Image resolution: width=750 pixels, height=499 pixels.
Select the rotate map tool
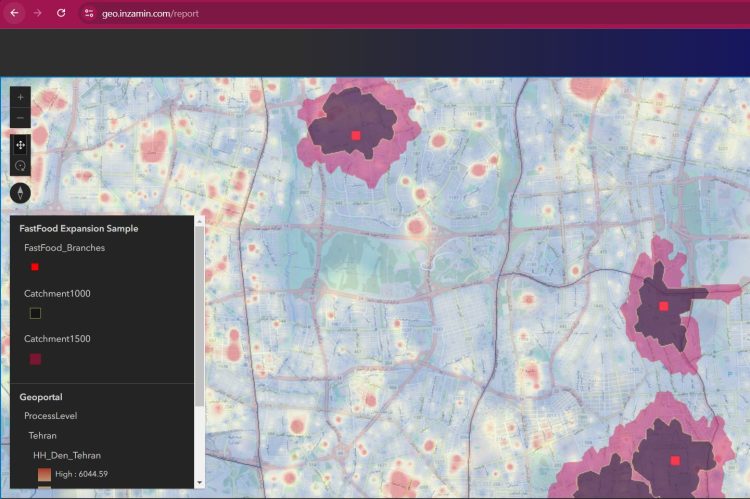(x=21, y=165)
